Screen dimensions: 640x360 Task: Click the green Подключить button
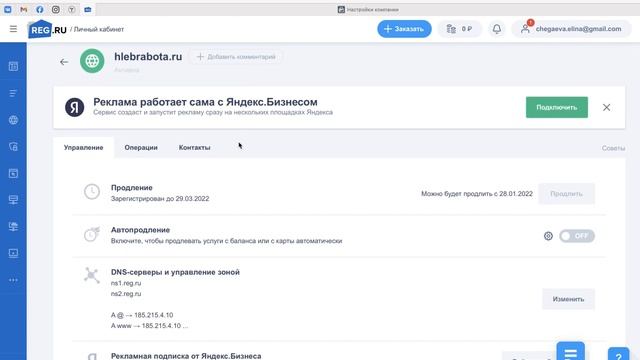tap(557, 107)
